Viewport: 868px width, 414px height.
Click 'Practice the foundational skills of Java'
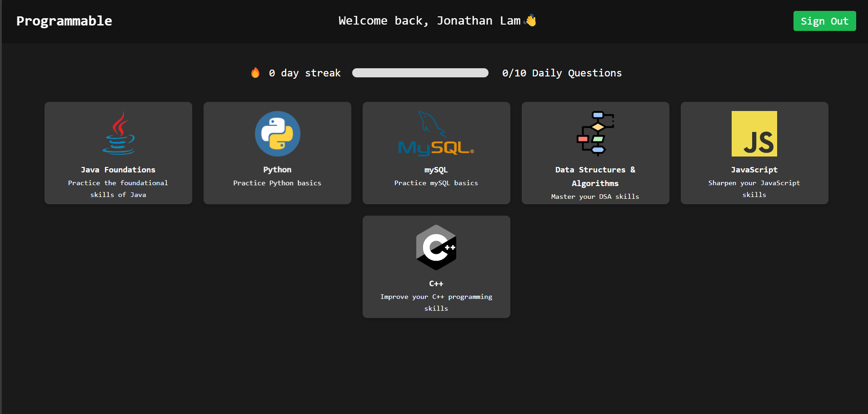pos(118,189)
